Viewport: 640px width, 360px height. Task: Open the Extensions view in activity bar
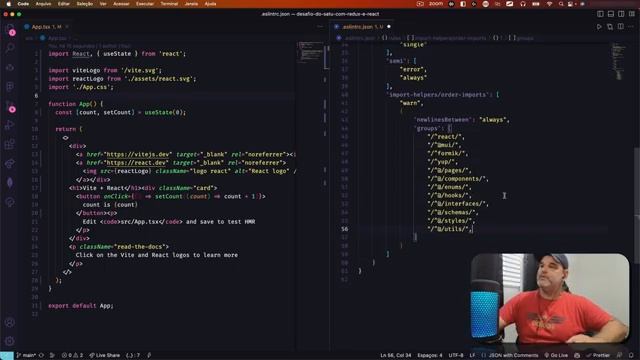[10, 144]
